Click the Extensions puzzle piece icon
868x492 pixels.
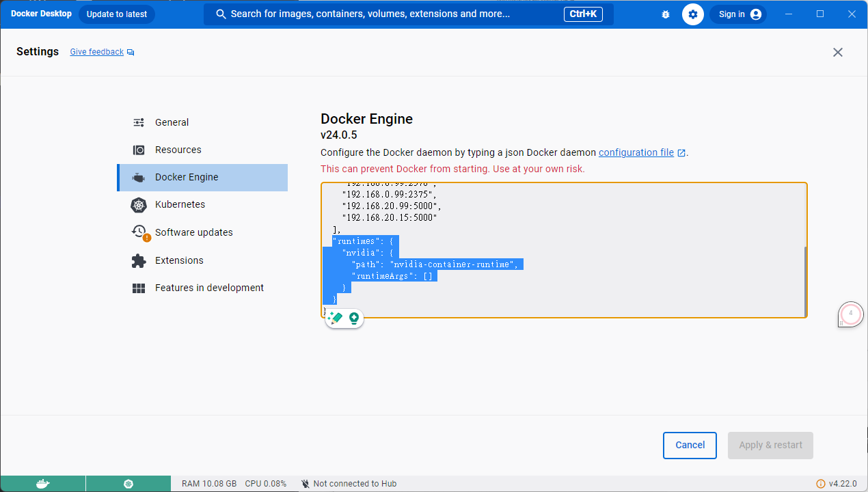click(139, 260)
